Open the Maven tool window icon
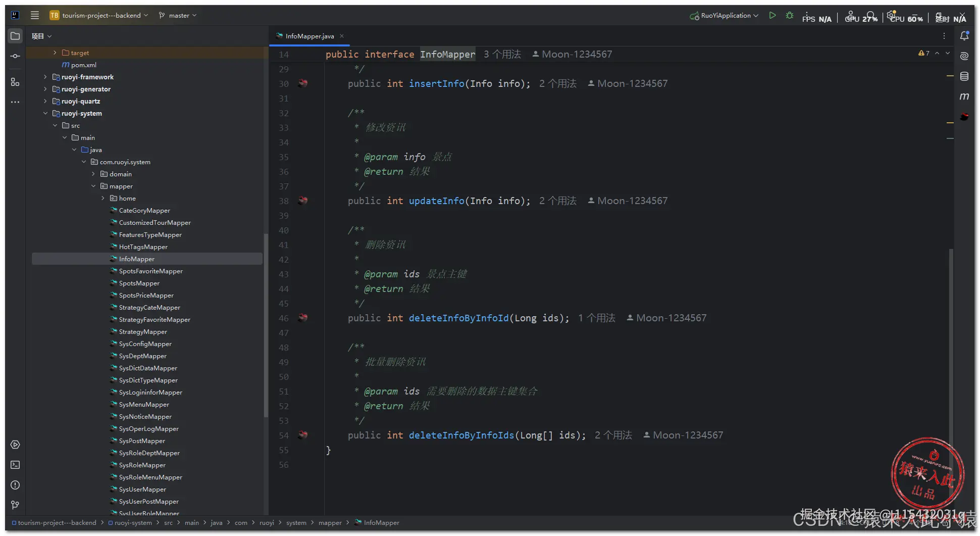The image size is (980, 536). point(964,96)
